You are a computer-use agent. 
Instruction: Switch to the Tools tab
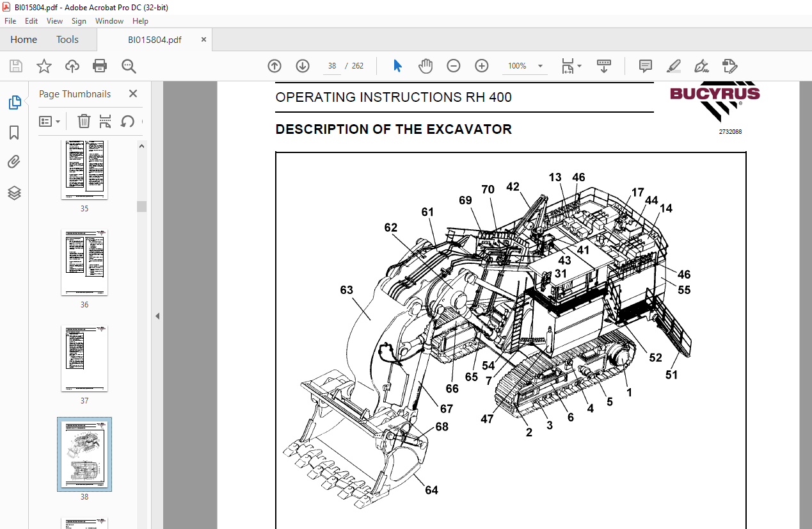(67, 40)
